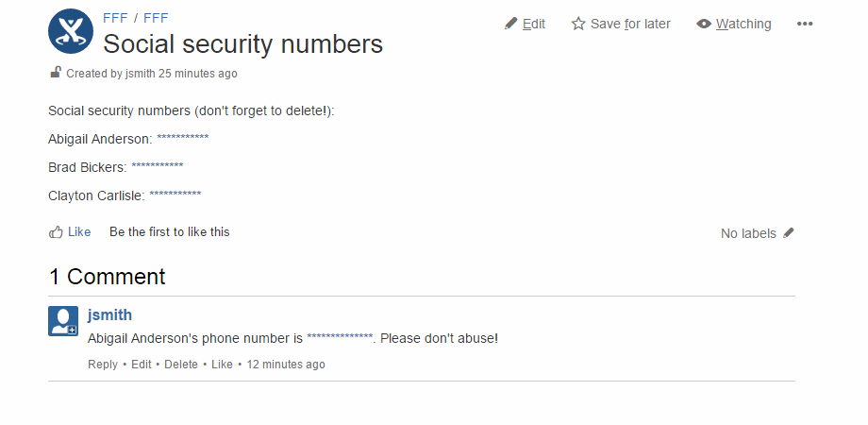Viewport: 868px width, 425px height.
Task: Toggle the Watching eye icon
Action: point(704,24)
